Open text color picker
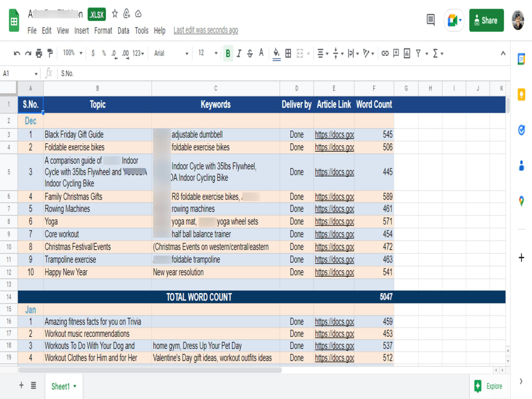 coord(261,53)
